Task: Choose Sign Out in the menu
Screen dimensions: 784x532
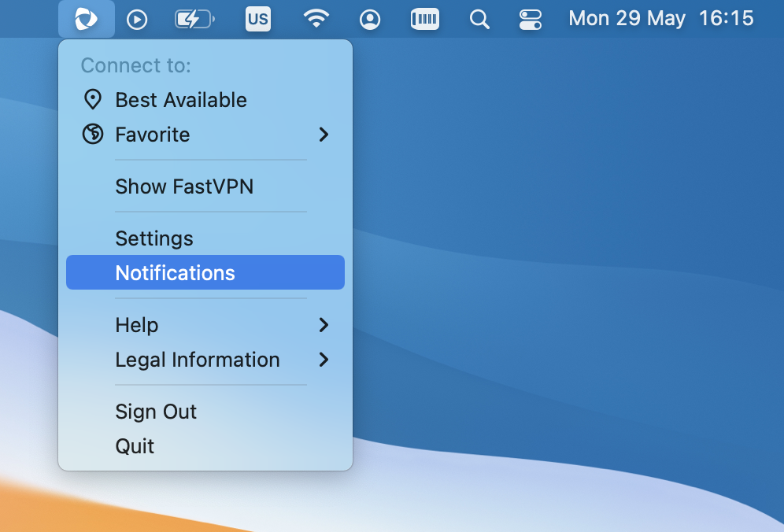Action: click(x=205, y=412)
